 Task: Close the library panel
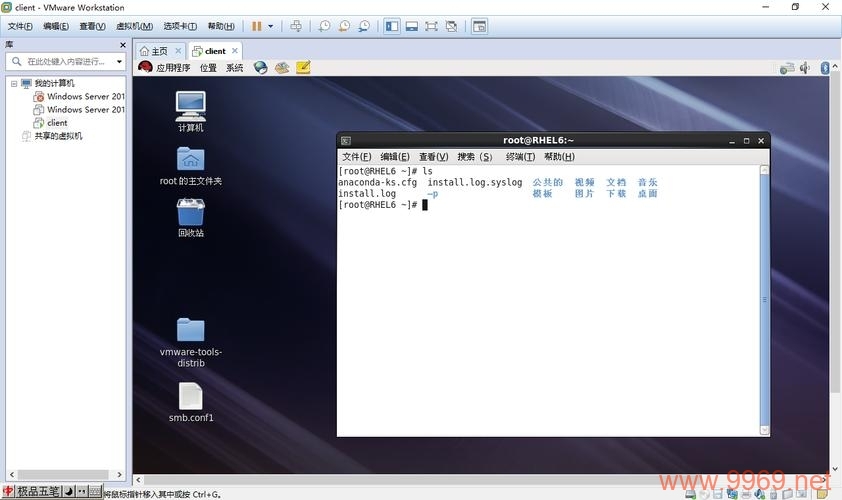[122, 45]
